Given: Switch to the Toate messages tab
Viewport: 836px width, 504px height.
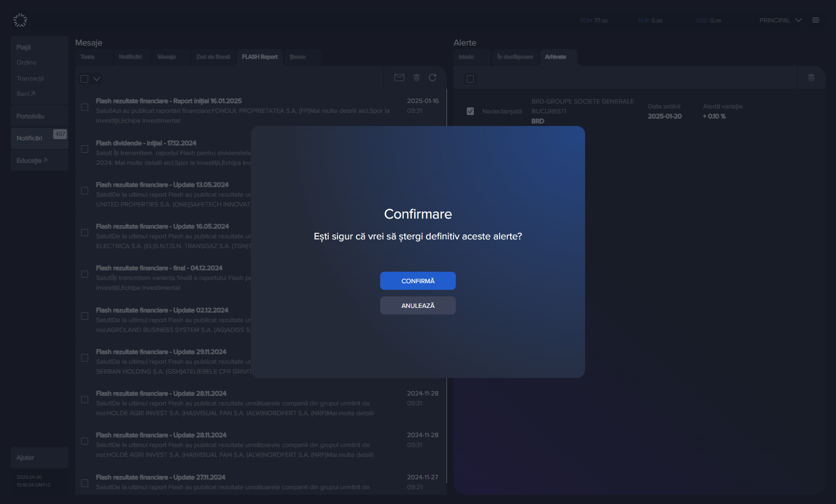Looking at the screenshot, I should tap(88, 57).
